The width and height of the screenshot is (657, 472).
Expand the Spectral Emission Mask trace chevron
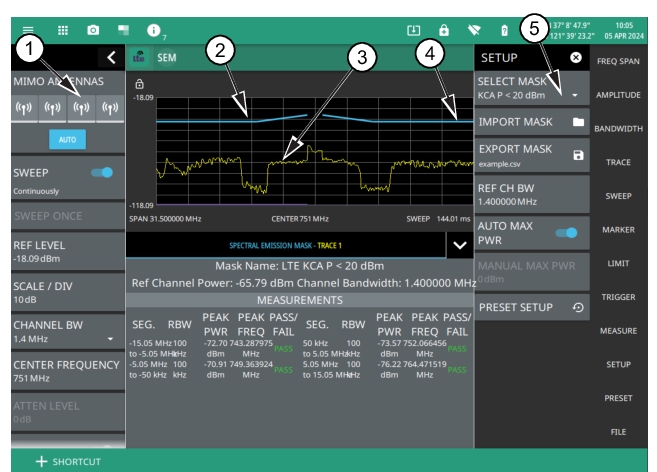pos(459,245)
